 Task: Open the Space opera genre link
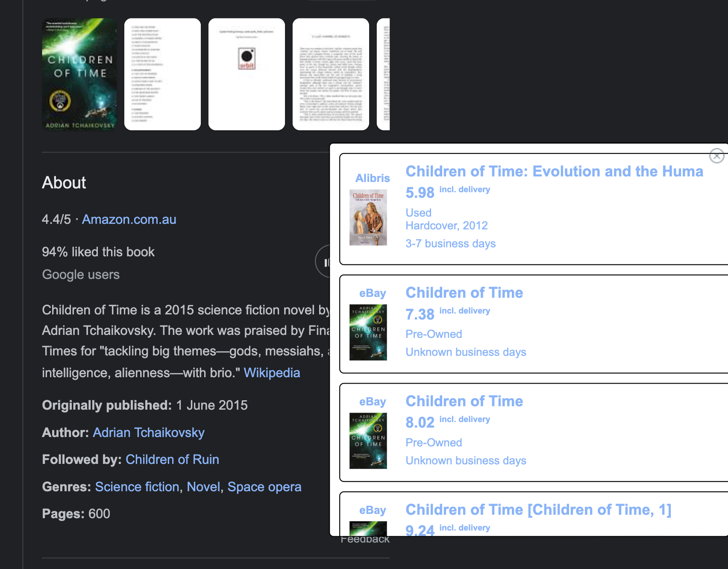click(x=264, y=487)
